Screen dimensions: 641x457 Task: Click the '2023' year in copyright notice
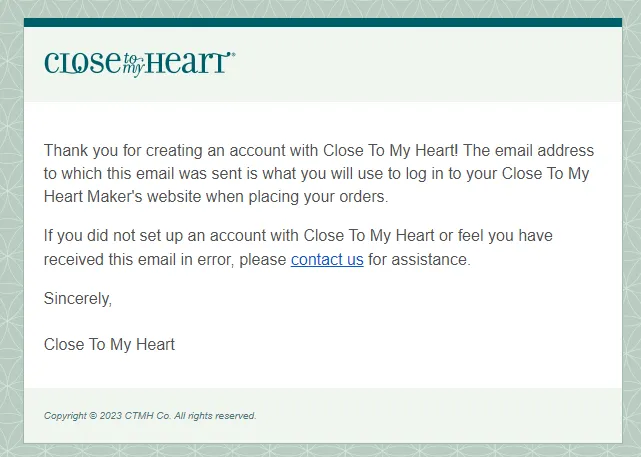pos(111,416)
